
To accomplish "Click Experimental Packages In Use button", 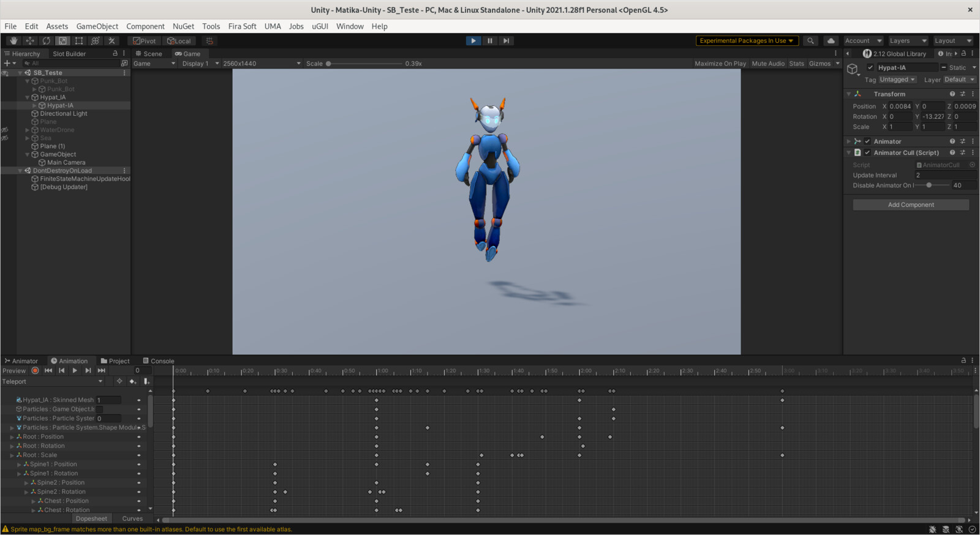I will [x=747, y=41].
